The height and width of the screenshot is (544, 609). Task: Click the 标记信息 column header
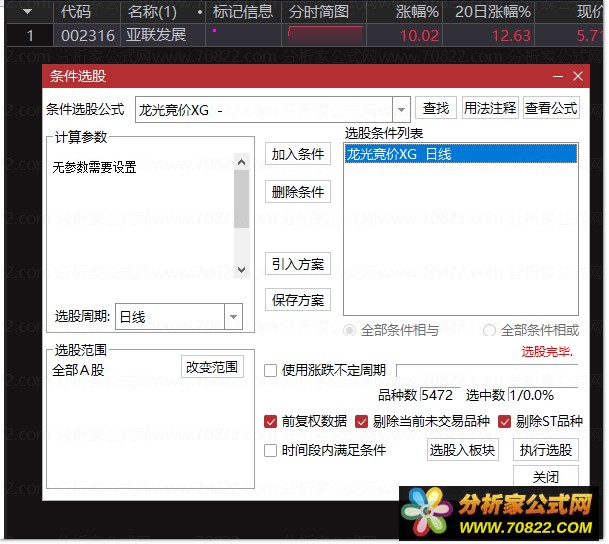tap(243, 12)
